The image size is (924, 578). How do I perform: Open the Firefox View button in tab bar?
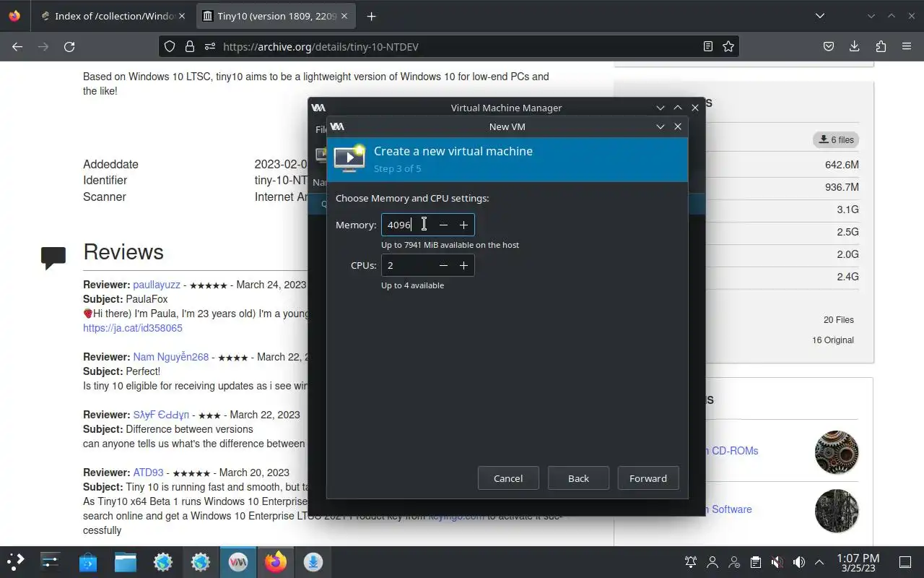(14, 16)
